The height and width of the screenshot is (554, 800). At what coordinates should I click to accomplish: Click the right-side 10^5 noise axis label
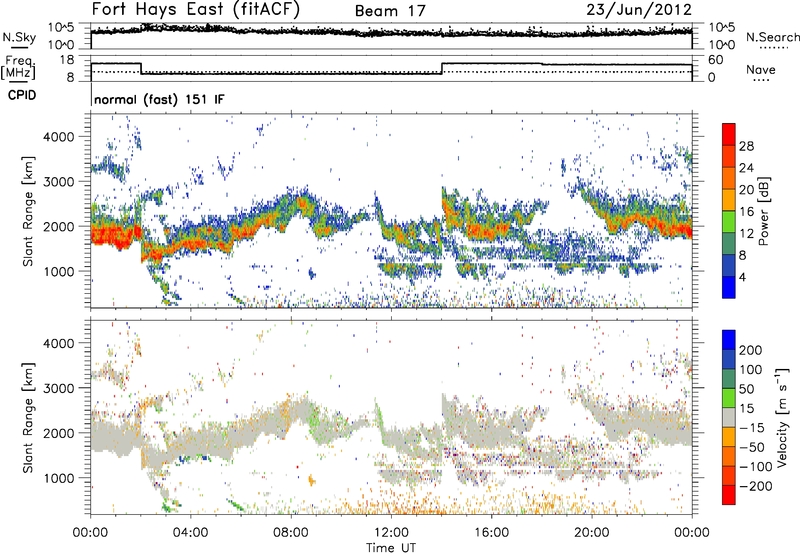(722, 27)
